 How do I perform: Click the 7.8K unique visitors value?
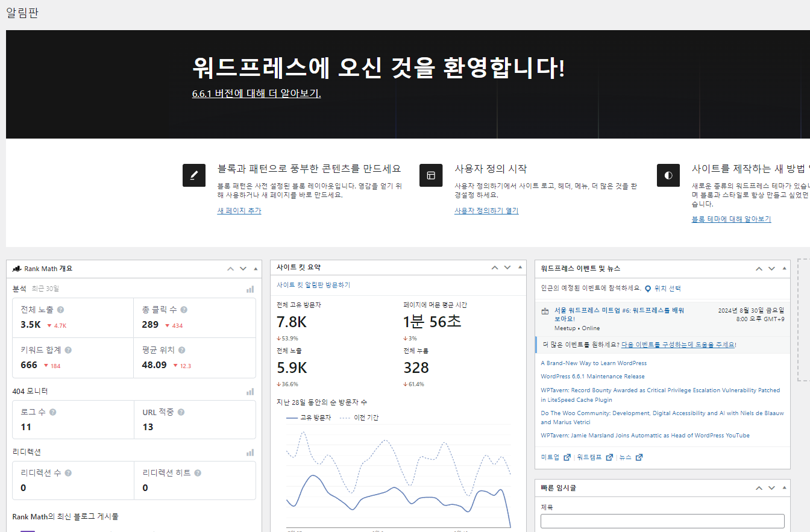292,322
